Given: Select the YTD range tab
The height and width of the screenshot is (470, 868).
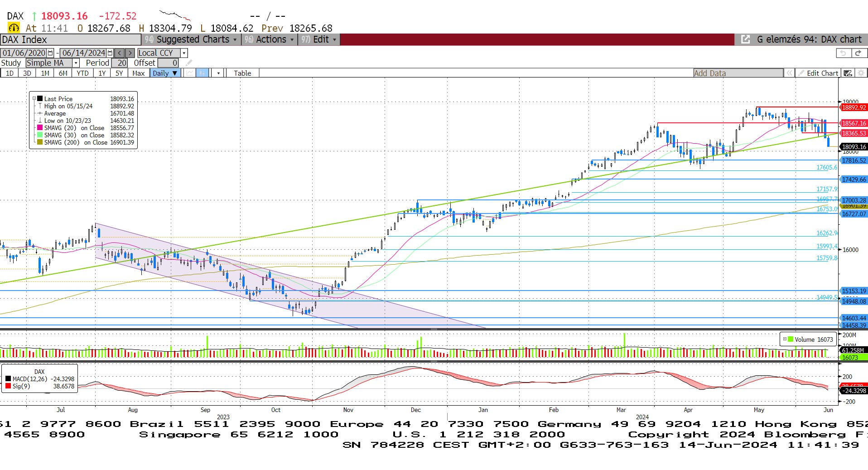Looking at the screenshot, I should click(x=82, y=73).
